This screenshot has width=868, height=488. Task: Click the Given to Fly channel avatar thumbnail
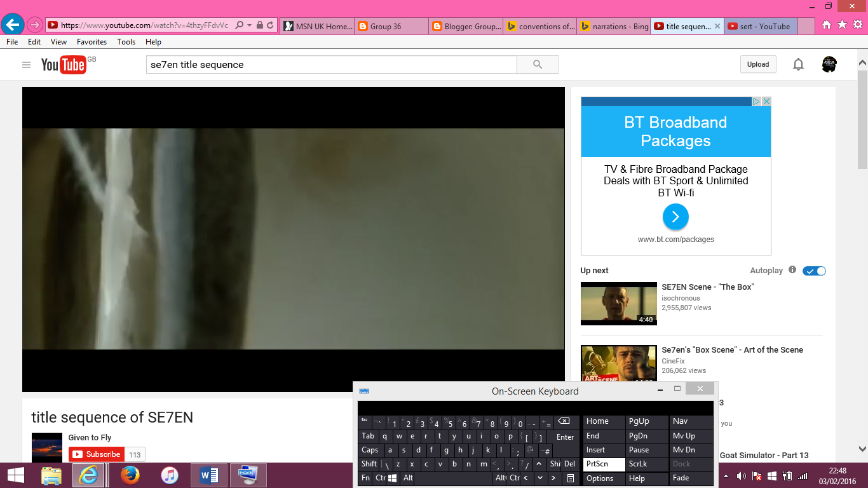47,447
